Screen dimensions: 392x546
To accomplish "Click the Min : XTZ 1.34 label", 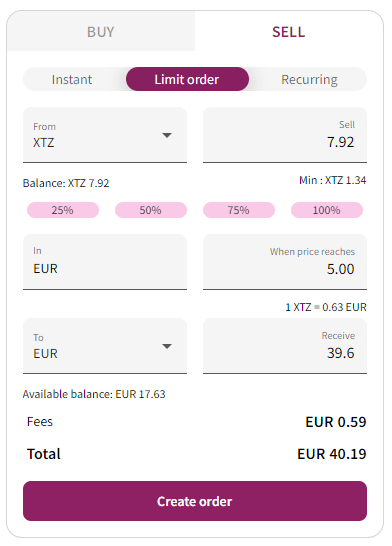I will pyautogui.click(x=332, y=180).
